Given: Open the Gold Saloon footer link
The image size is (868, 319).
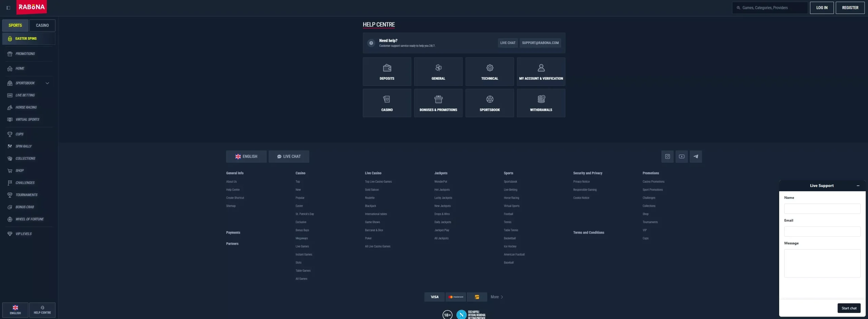Looking at the screenshot, I should [x=372, y=190].
